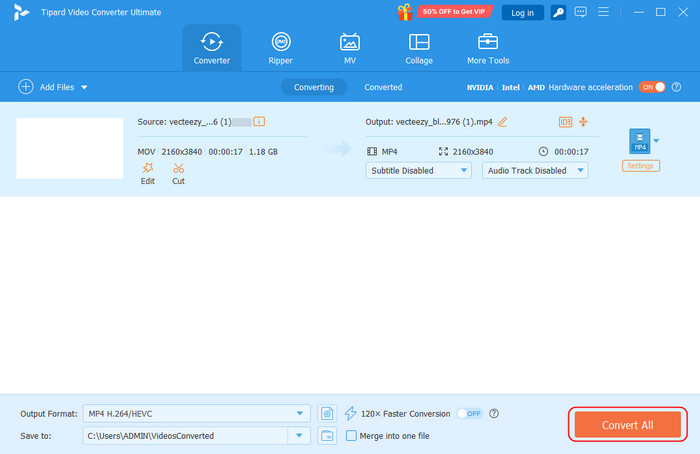Expand the arrow beside MP4 format icon
The width and height of the screenshot is (700, 454).
click(656, 141)
